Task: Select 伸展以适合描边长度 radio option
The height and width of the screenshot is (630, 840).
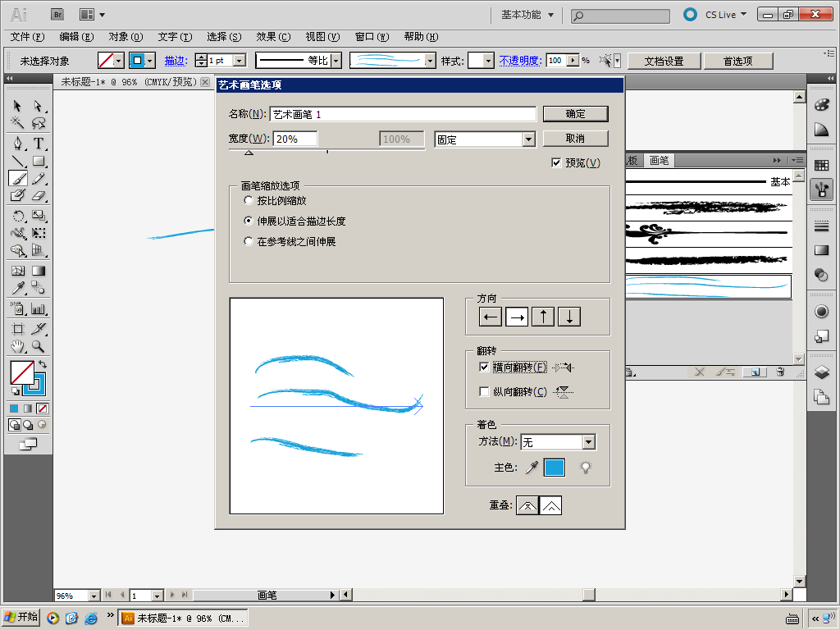Action: coord(248,221)
